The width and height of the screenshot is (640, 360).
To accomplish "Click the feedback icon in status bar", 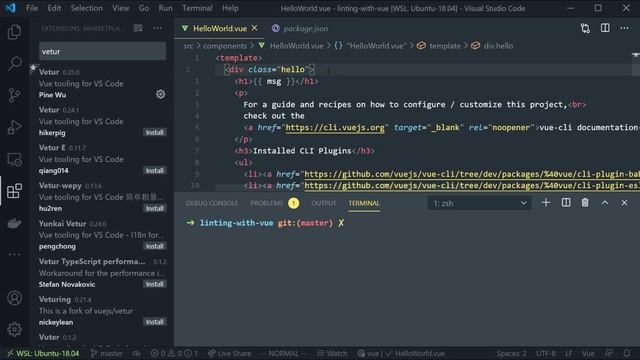I will coord(609,353).
